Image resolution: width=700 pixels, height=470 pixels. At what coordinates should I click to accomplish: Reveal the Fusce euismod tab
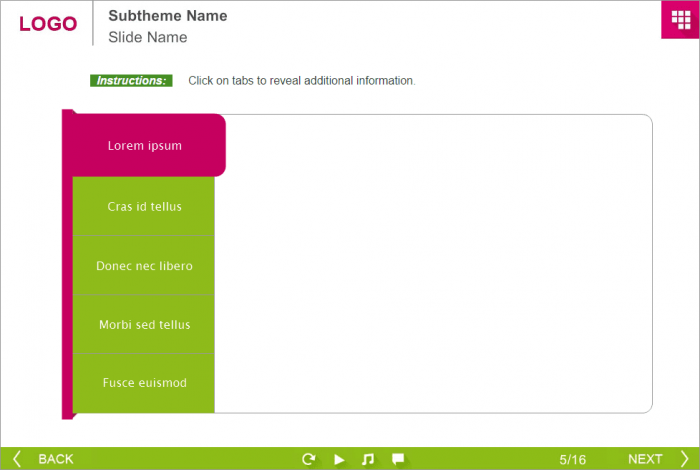[x=145, y=383]
